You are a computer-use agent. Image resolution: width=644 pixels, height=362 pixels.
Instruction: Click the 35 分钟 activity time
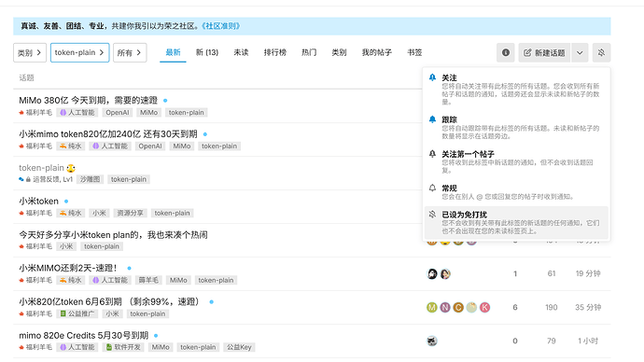click(588, 307)
